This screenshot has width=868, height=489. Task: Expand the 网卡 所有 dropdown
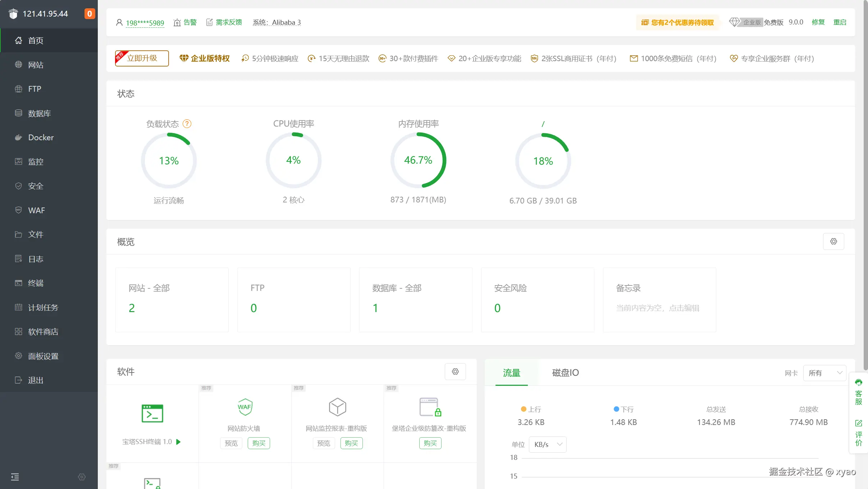tap(824, 373)
